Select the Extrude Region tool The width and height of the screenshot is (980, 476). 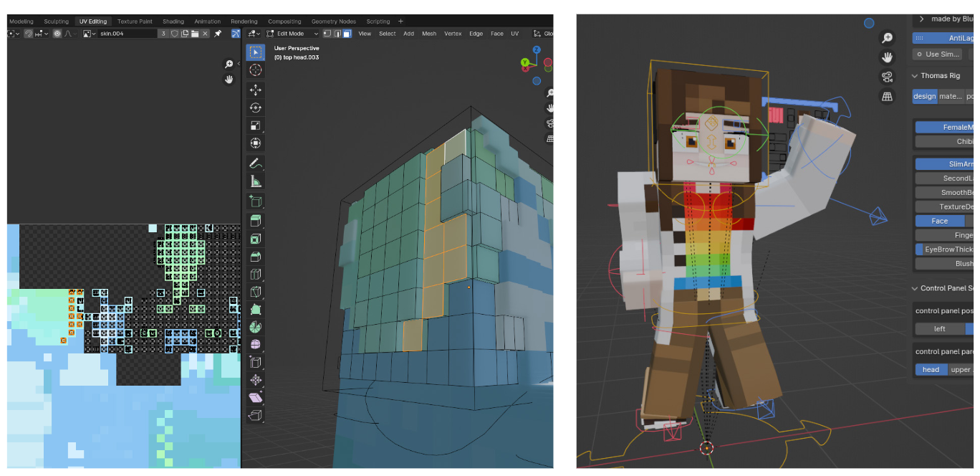(255, 221)
